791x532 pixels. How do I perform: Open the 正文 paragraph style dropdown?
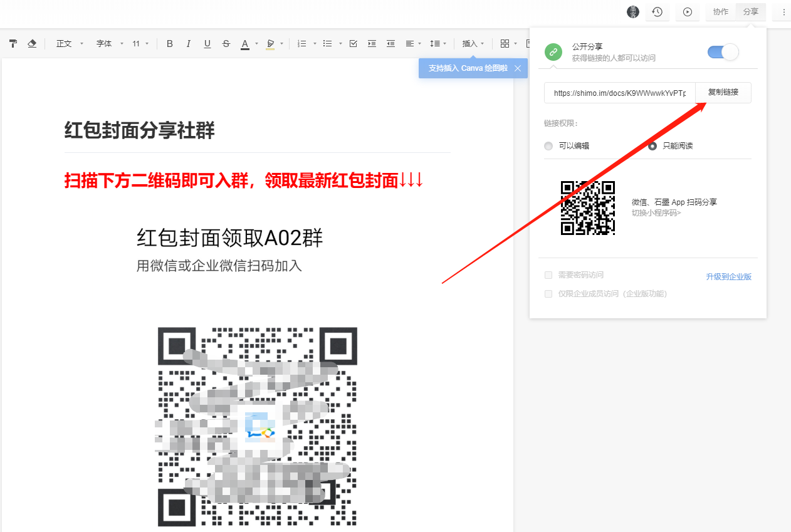pos(70,44)
